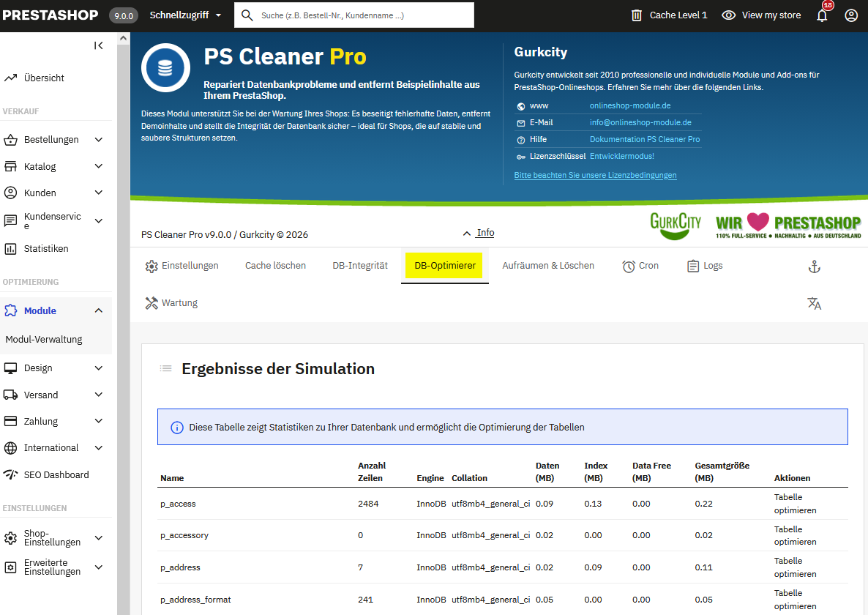Click the Cron clock icon
The image size is (868, 615).
tap(628, 266)
